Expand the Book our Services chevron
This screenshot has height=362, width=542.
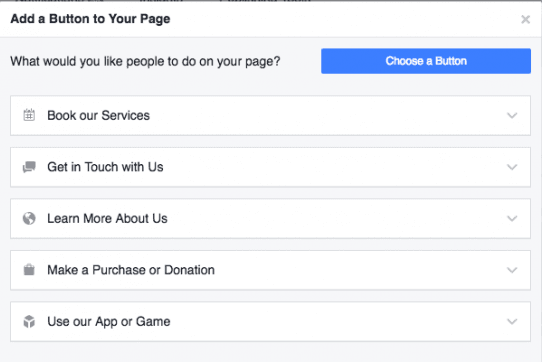click(x=512, y=115)
